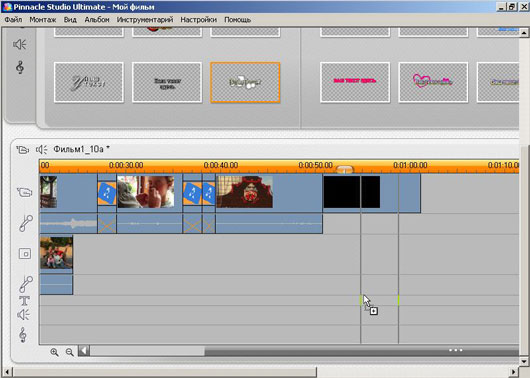This screenshot has width=530, height=378.
Task: Select the pink heart title template
Action: pos(433,82)
